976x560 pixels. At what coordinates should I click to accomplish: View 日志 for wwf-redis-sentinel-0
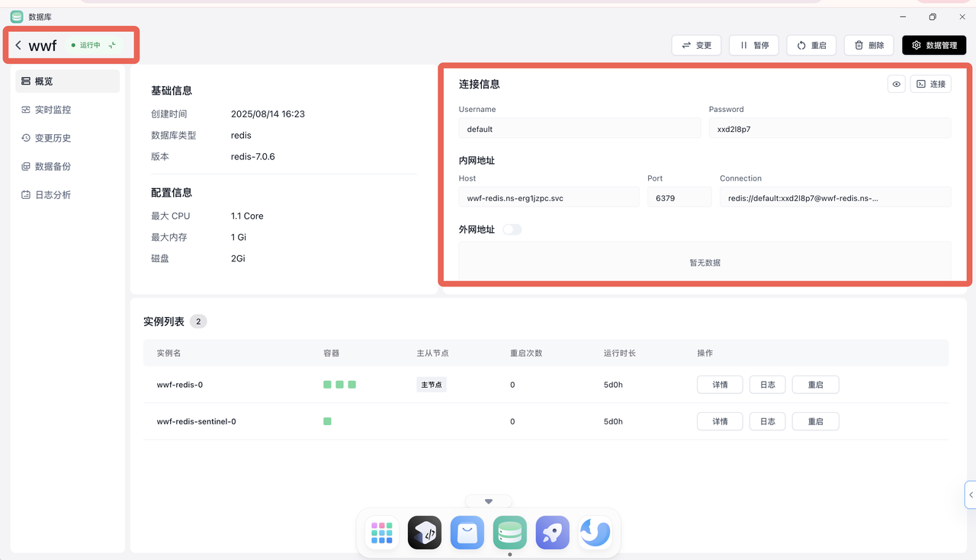[767, 421]
